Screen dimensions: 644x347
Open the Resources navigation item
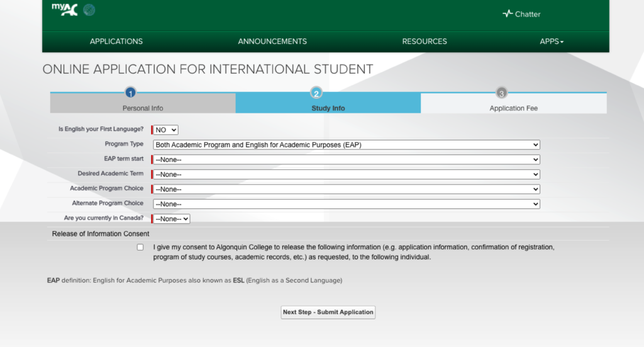[x=425, y=42]
